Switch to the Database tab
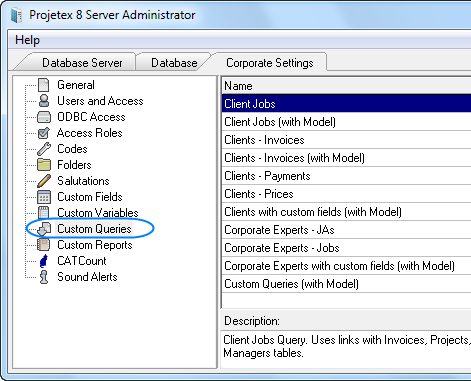Screen dimensions: 471x381 (x=174, y=63)
